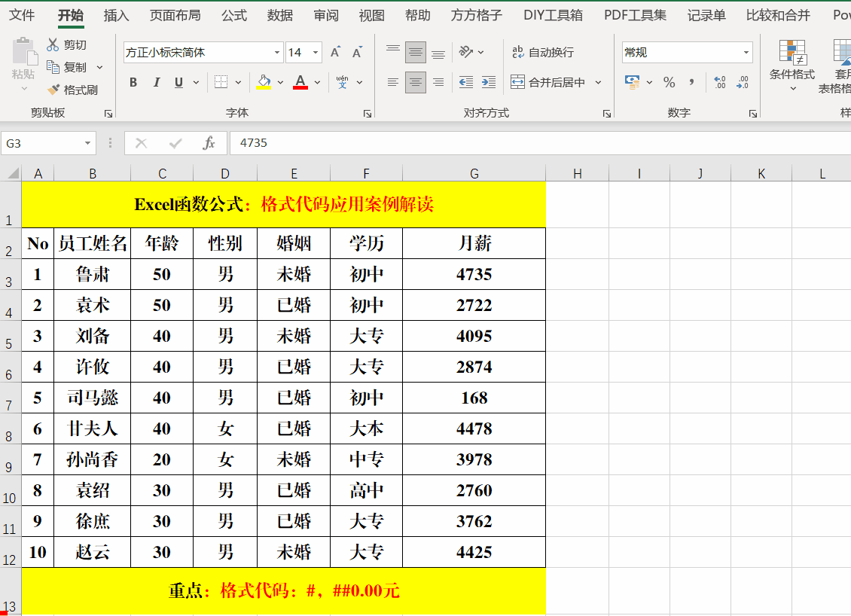This screenshot has height=616, width=851.
Task: Toggle underline formatting
Action: tap(178, 82)
